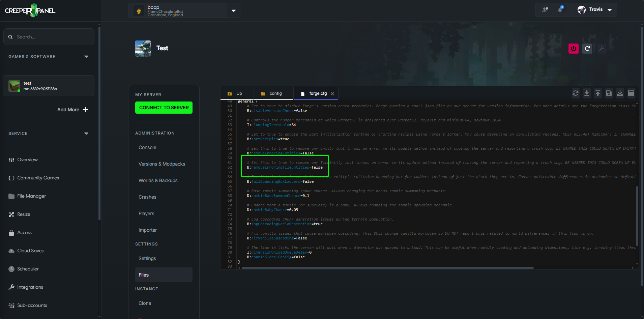
Task: Click the File Manager folder icon
Action: pos(11,196)
